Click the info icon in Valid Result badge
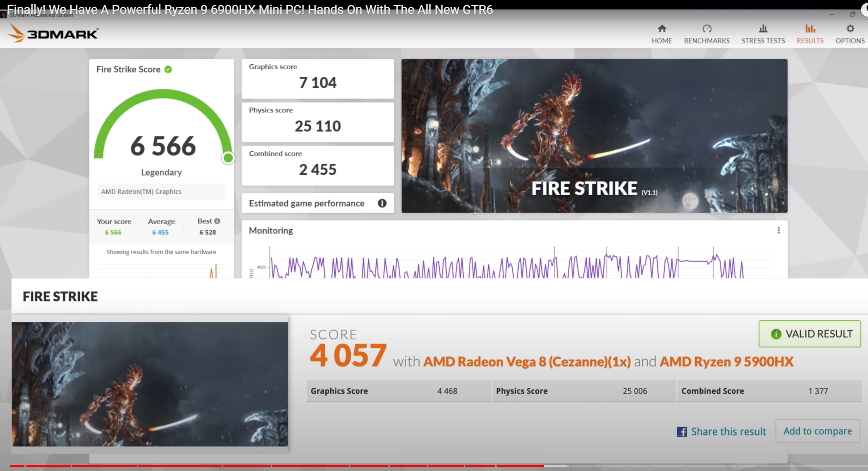Screen dimensions: 868x471 click(x=776, y=334)
